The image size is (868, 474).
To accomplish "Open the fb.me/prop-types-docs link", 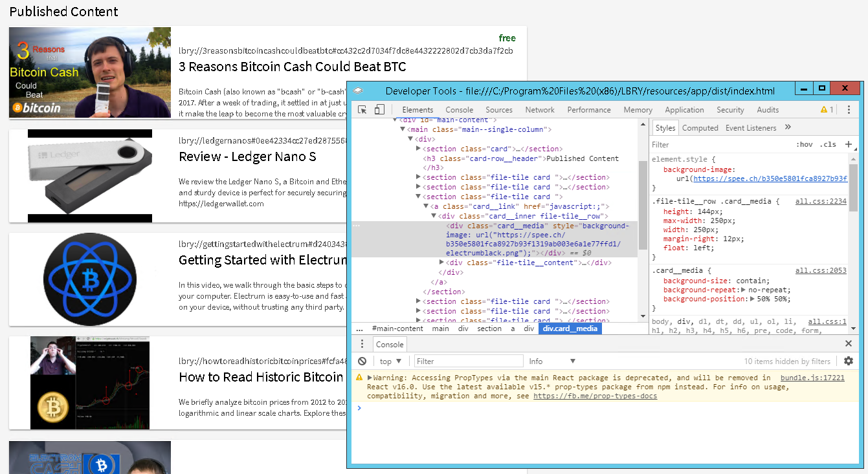I will click(x=595, y=396).
